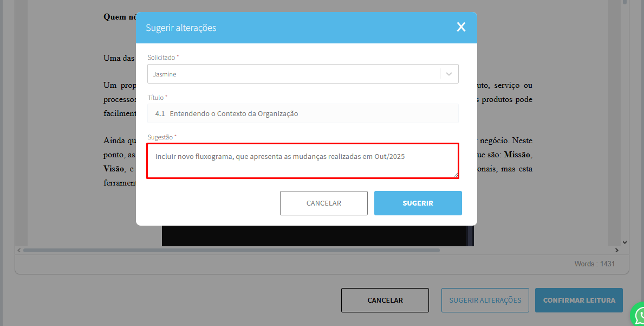Viewport: 644px width, 326px height.
Task: Click CONFIRMAR LEITURA button
Action: (x=578, y=300)
